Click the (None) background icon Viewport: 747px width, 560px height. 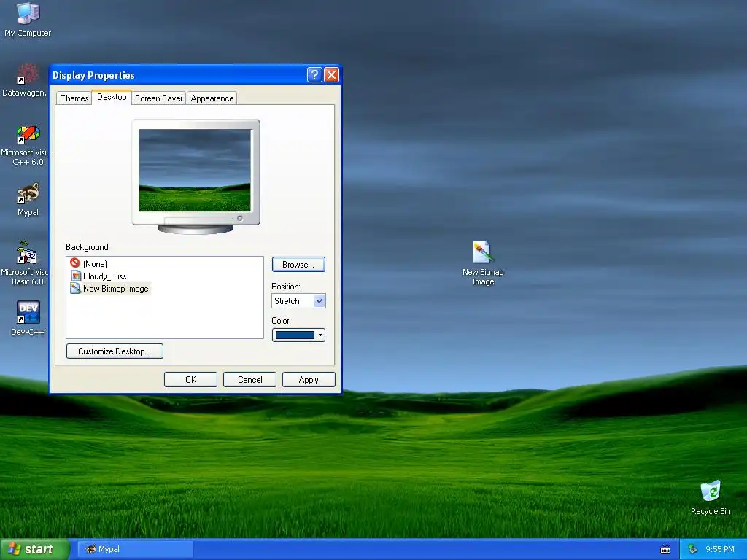point(75,262)
